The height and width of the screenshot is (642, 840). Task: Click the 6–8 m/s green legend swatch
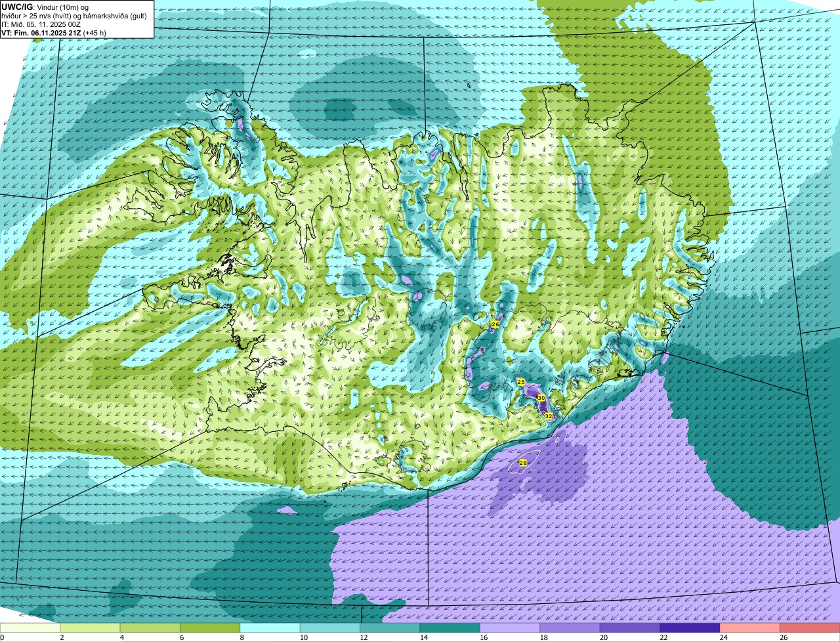tap(210, 628)
